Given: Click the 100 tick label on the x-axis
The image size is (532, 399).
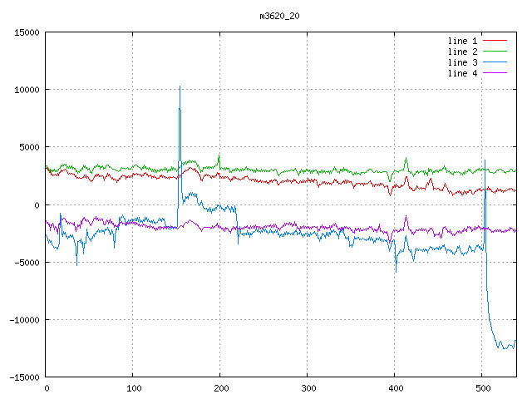Looking at the screenshot, I should pos(132,387).
